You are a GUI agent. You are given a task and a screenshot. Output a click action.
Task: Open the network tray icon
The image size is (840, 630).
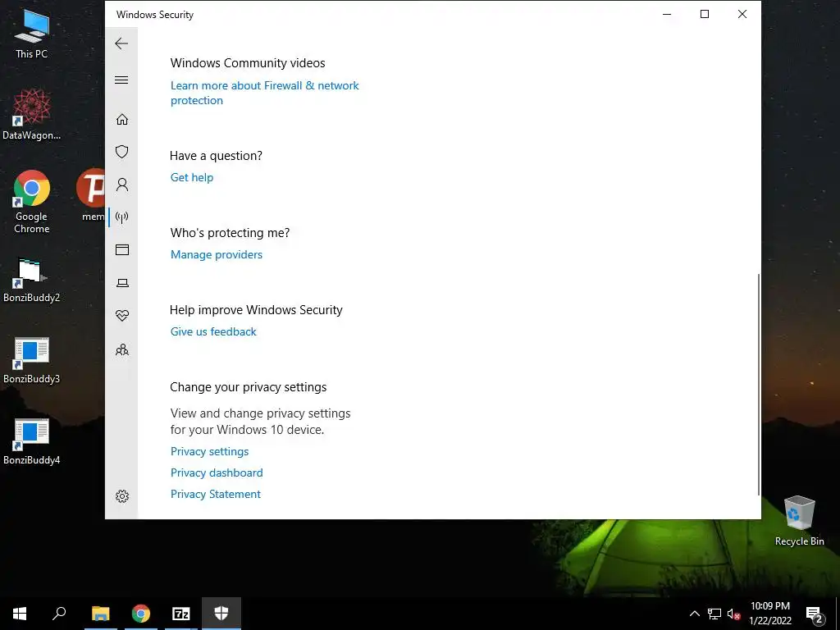(x=714, y=614)
